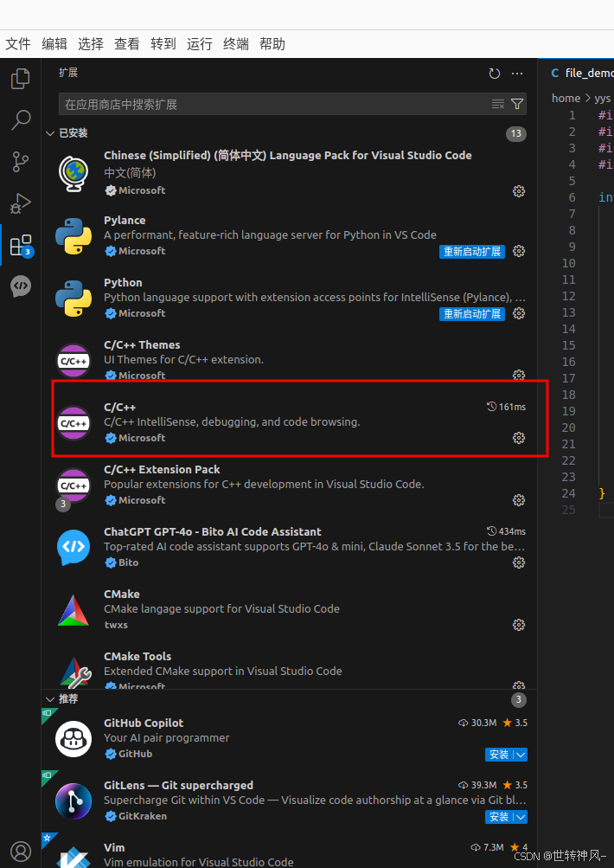
Task: Open manage gear for Bito AI Code Assistant
Action: click(518, 563)
